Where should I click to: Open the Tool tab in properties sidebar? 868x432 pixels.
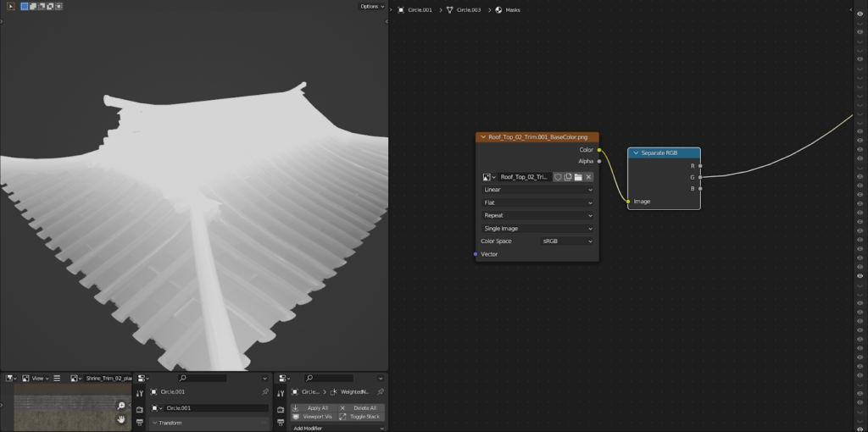(x=140, y=393)
